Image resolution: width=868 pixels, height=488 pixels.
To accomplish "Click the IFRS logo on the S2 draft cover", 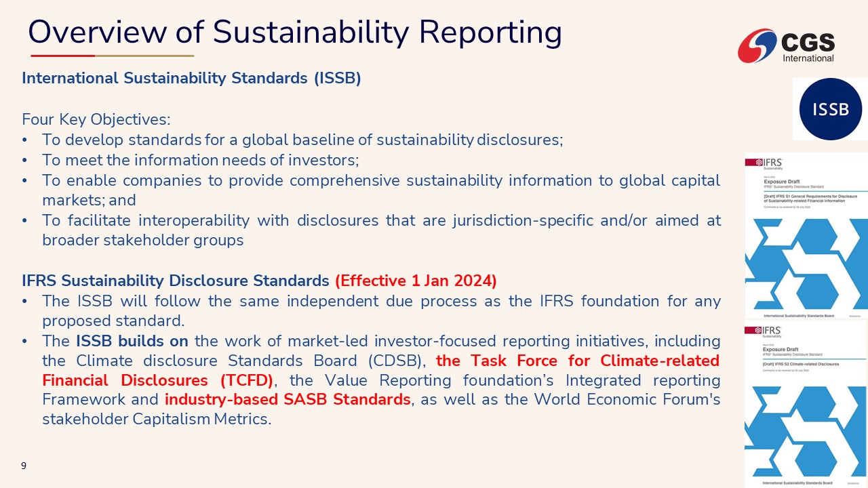I will (764, 331).
